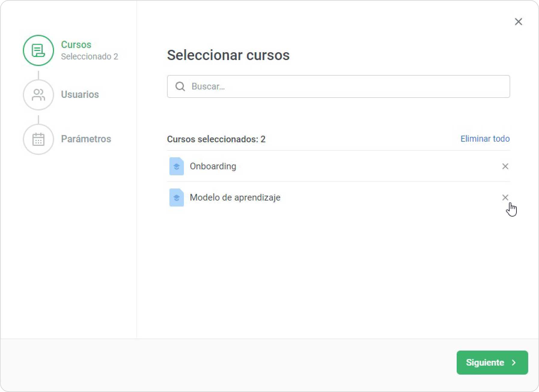The width and height of the screenshot is (539, 392).
Task: Click the Usuarios step people icon
Action: click(x=38, y=95)
